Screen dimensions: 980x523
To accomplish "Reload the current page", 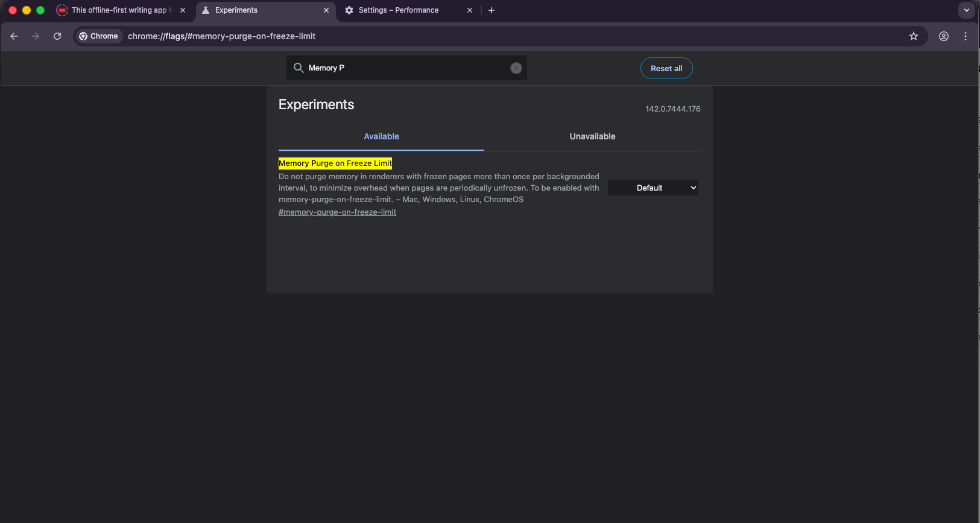I will click(x=57, y=36).
